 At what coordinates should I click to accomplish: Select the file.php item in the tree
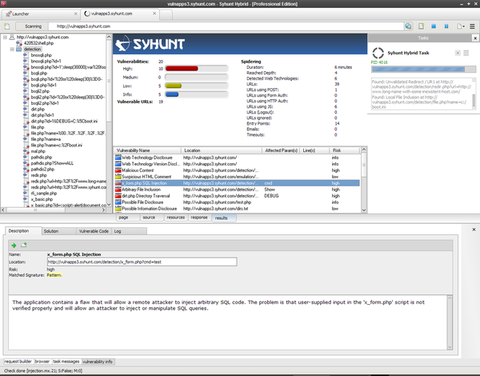(37, 127)
